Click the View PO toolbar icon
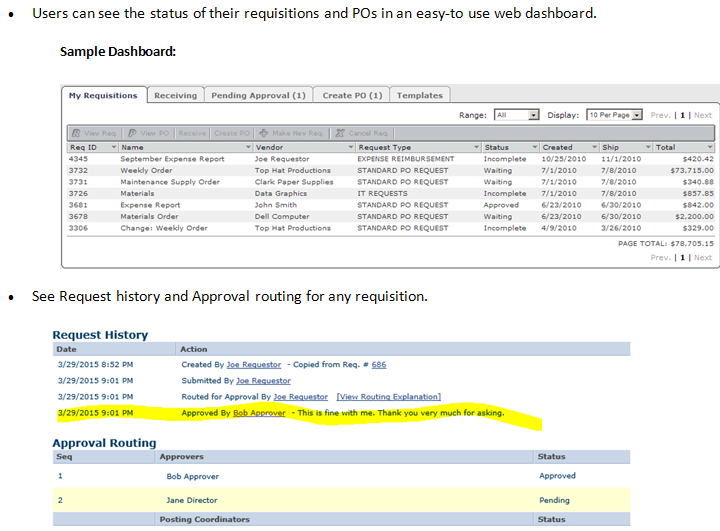The image size is (720, 531). click(x=132, y=132)
